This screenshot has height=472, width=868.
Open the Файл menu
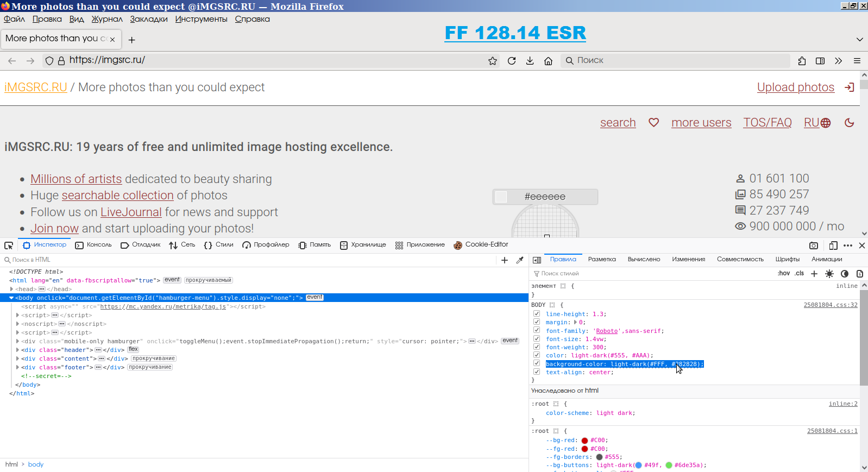click(15, 19)
